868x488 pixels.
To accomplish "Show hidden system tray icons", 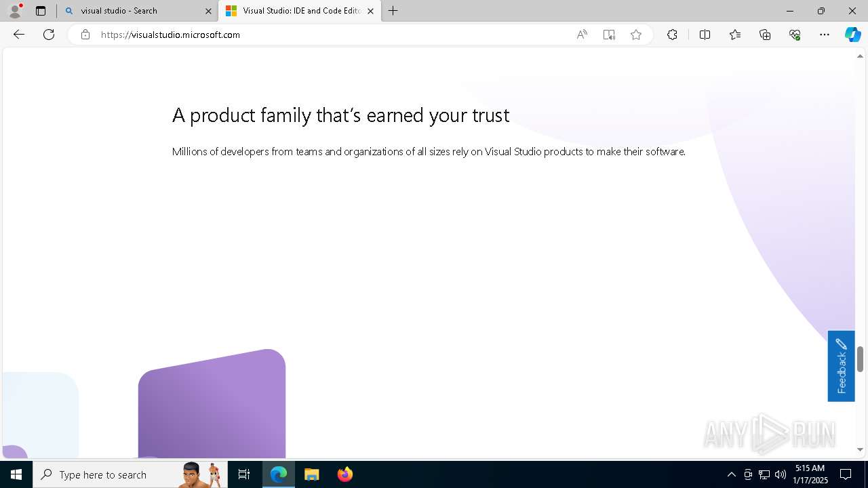I will click(x=731, y=474).
